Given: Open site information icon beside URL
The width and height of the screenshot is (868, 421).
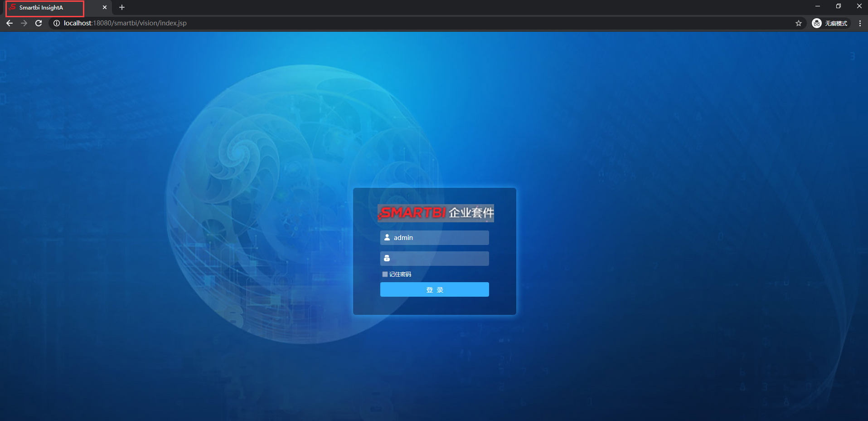Looking at the screenshot, I should click(x=57, y=23).
